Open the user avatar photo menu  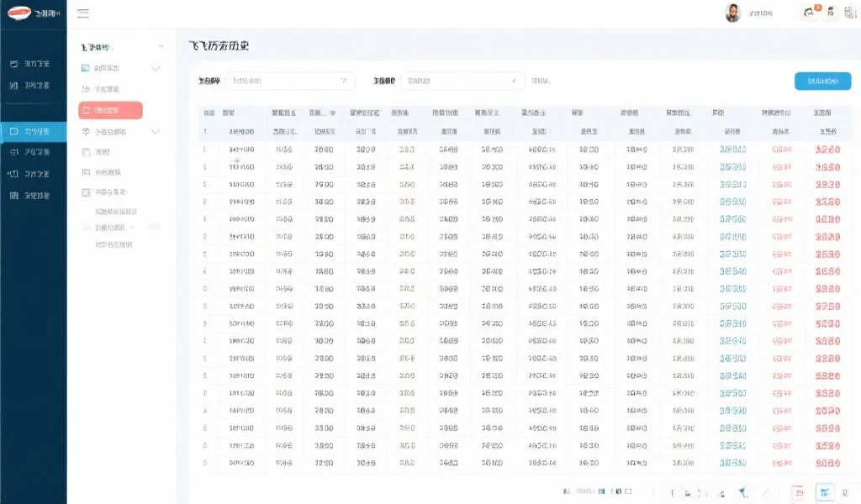coord(732,13)
